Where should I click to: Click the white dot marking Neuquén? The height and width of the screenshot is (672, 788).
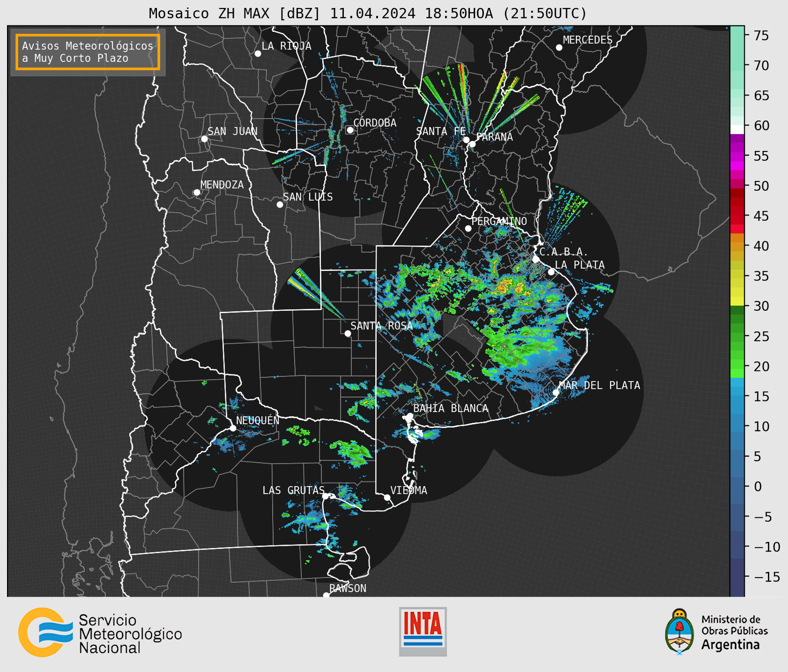click(233, 428)
